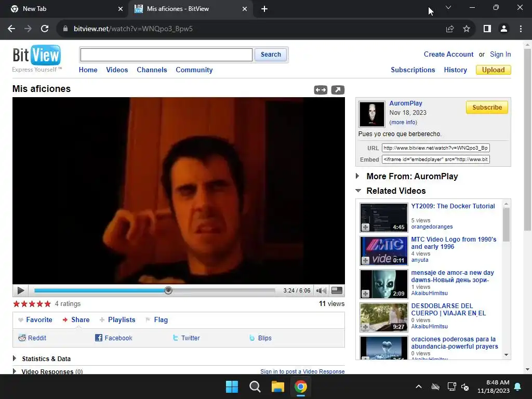Image resolution: width=532 pixels, height=399 pixels.
Task: Bookmark this page with the star icon
Action: tap(467, 29)
